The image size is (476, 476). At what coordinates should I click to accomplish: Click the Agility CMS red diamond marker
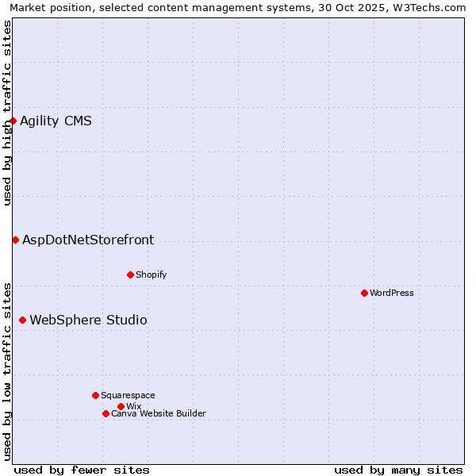coord(13,121)
